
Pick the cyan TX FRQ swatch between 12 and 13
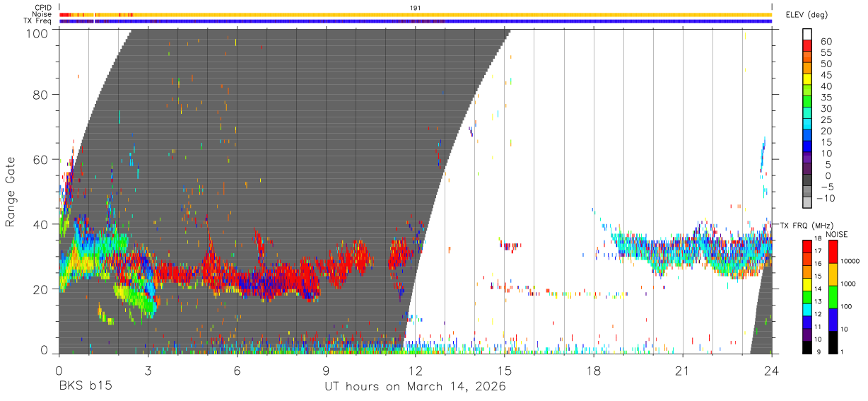tap(807, 309)
